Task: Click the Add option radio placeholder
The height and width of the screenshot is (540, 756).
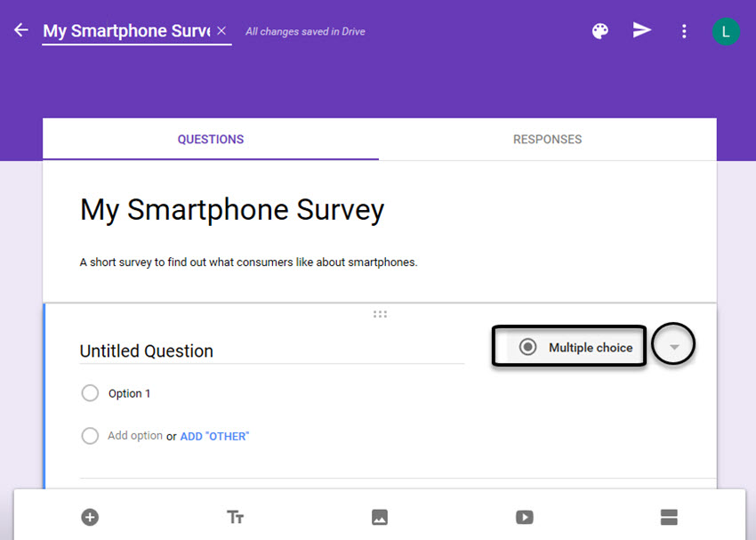Action: click(90, 436)
